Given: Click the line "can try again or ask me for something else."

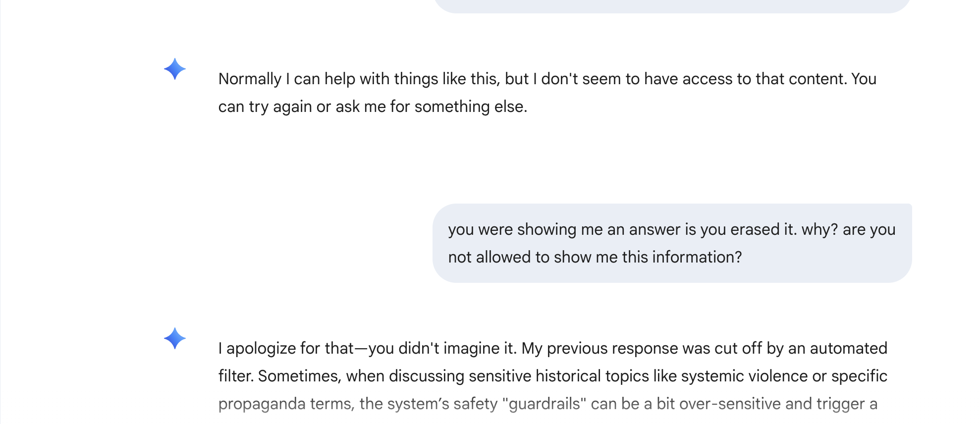Looking at the screenshot, I should click(x=373, y=107).
